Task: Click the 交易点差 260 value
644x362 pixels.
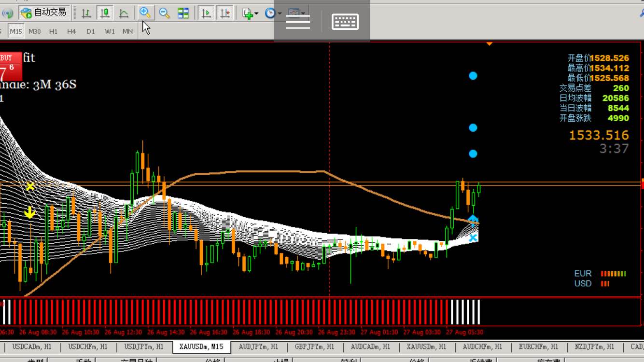Action: coord(621,88)
